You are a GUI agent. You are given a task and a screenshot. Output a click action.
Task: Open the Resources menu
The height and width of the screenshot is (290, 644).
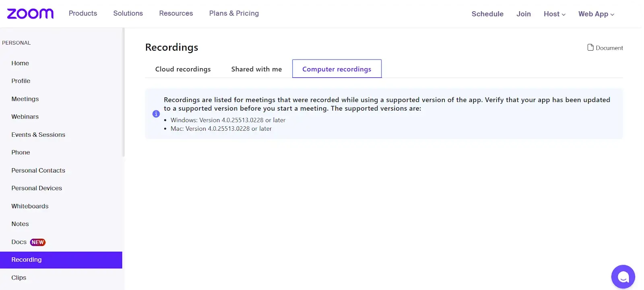(x=176, y=13)
